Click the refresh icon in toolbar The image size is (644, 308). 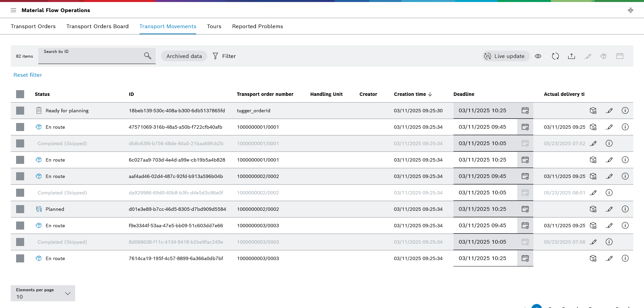tap(555, 56)
